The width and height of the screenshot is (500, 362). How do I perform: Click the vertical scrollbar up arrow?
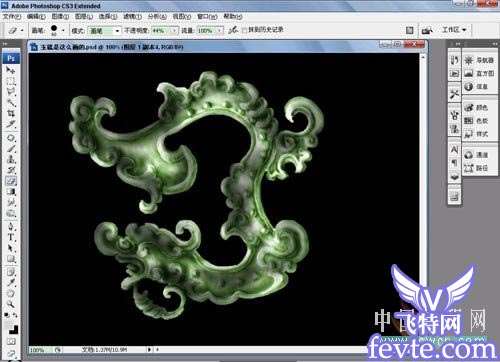423,57
